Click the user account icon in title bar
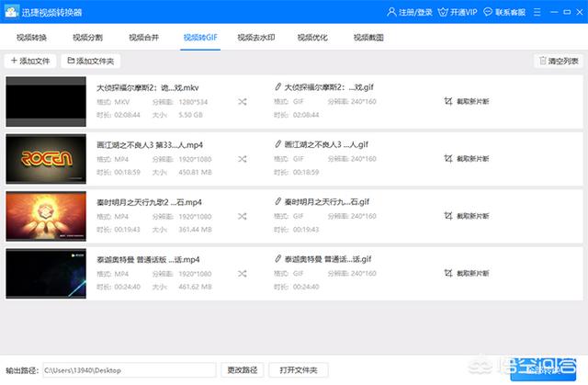Image resolution: width=588 pixels, height=385 pixels. click(x=391, y=12)
